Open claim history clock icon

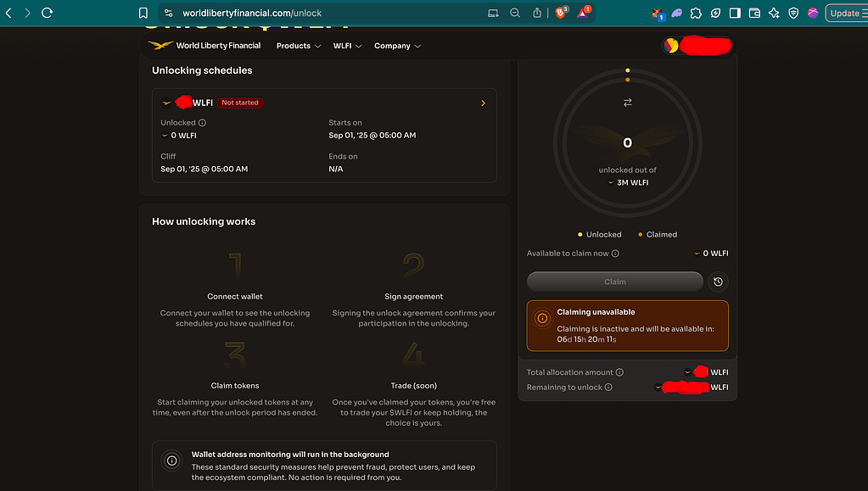(718, 282)
